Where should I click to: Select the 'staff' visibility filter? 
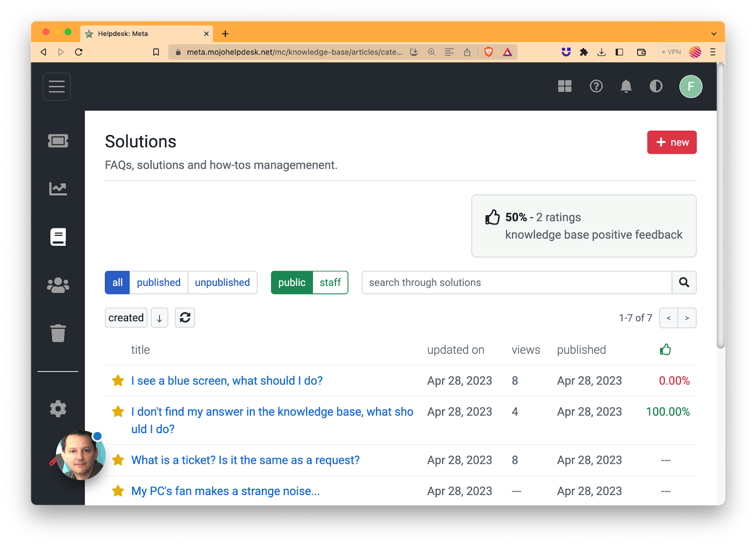click(330, 282)
